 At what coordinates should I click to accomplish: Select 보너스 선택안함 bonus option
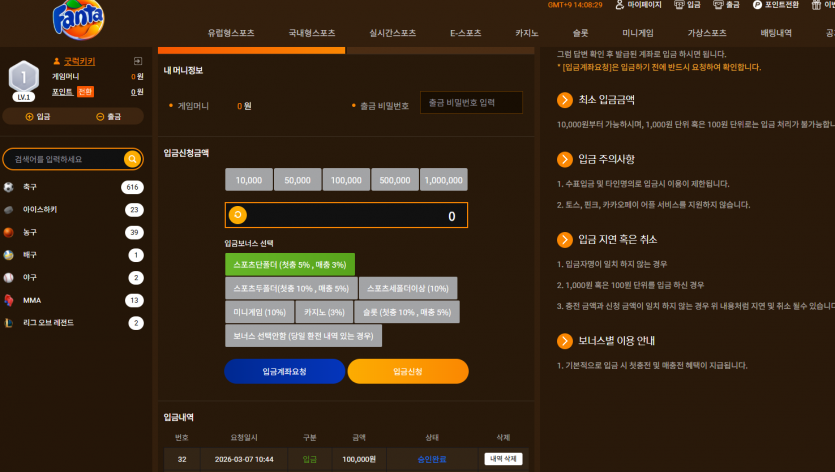[303, 336]
